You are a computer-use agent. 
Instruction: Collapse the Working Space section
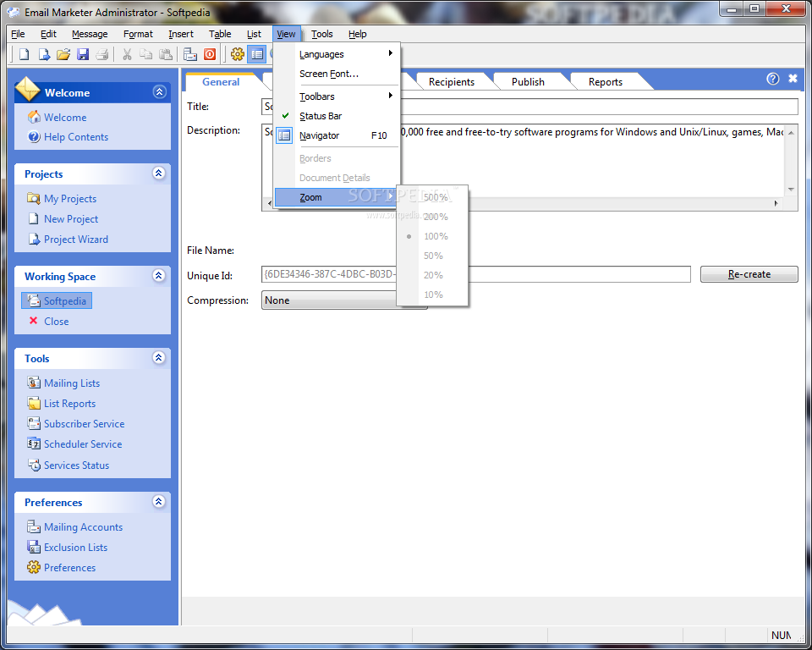coord(159,275)
